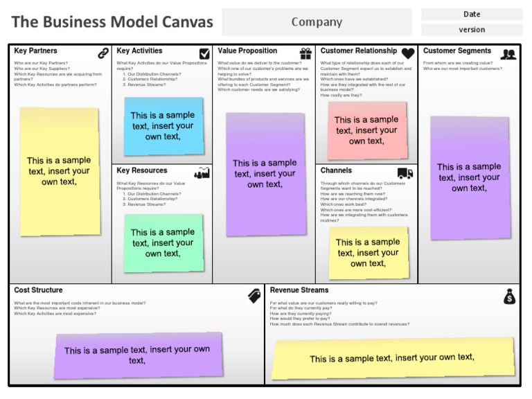Click the Key Resources factory icon
The height and width of the screenshot is (399, 532).
click(202, 173)
